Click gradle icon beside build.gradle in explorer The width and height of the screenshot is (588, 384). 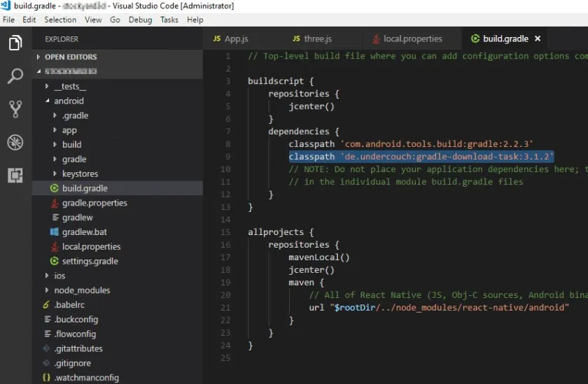click(55, 188)
